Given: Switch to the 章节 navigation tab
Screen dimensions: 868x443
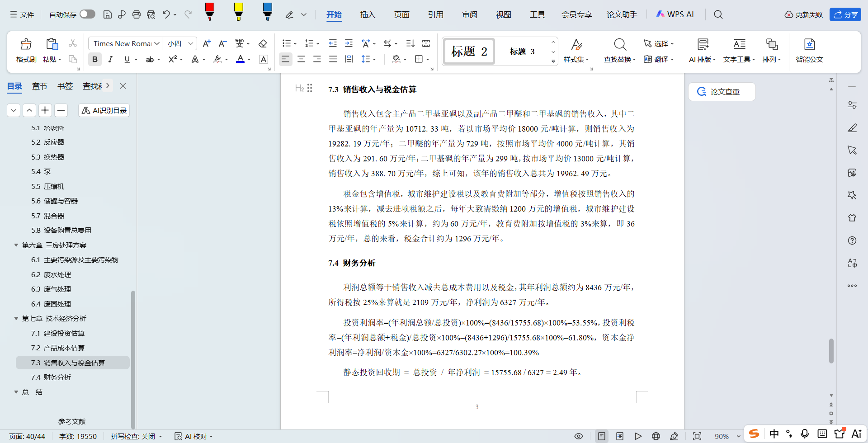Looking at the screenshot, I should [x=40, y=86].
